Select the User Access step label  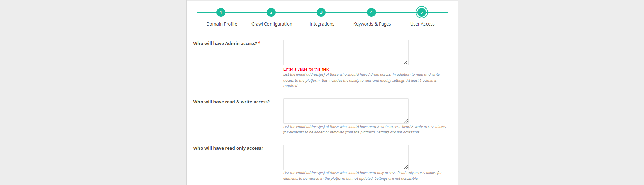click(x=422, y=24)
